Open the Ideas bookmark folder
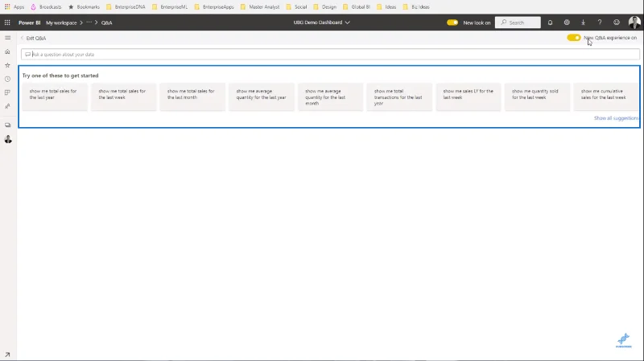Image resolution: width=644 pixels, height=361 pixels. [386, 7]
